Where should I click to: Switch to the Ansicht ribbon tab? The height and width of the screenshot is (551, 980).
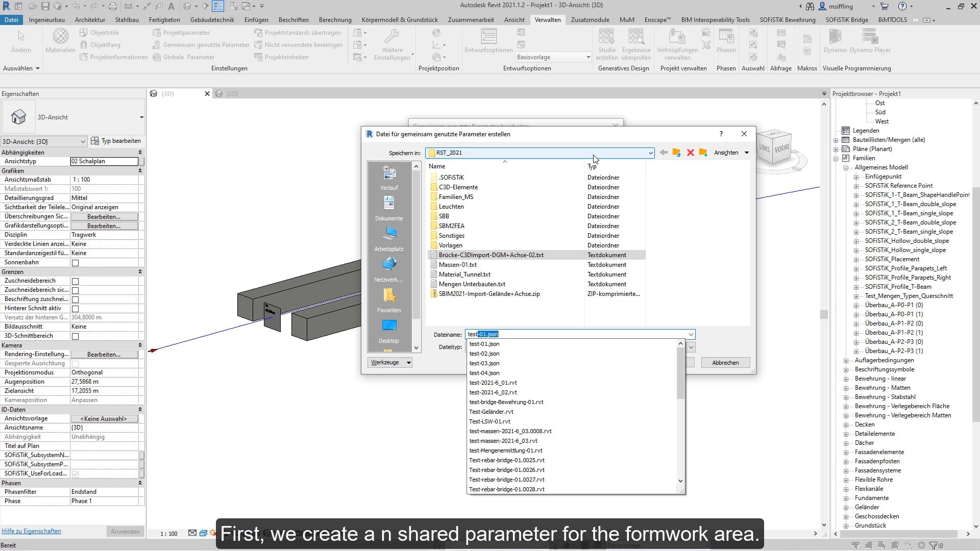pos(514,20)
